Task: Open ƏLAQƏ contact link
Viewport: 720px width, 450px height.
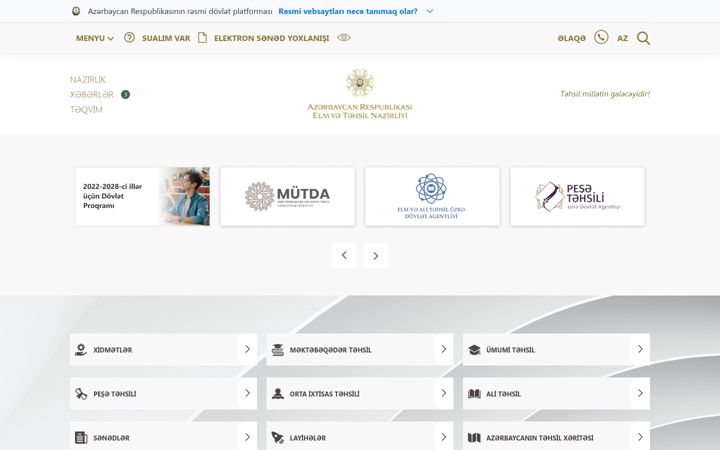Action: (572, 38)
